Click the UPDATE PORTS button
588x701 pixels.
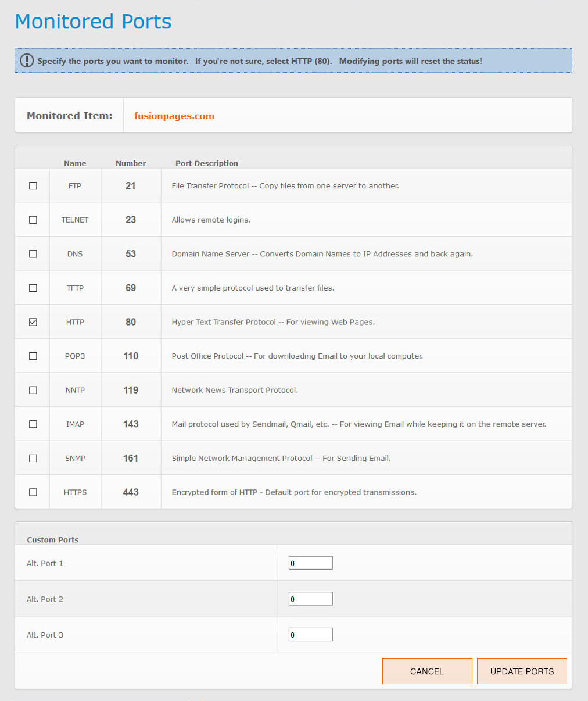coord(522,671)
